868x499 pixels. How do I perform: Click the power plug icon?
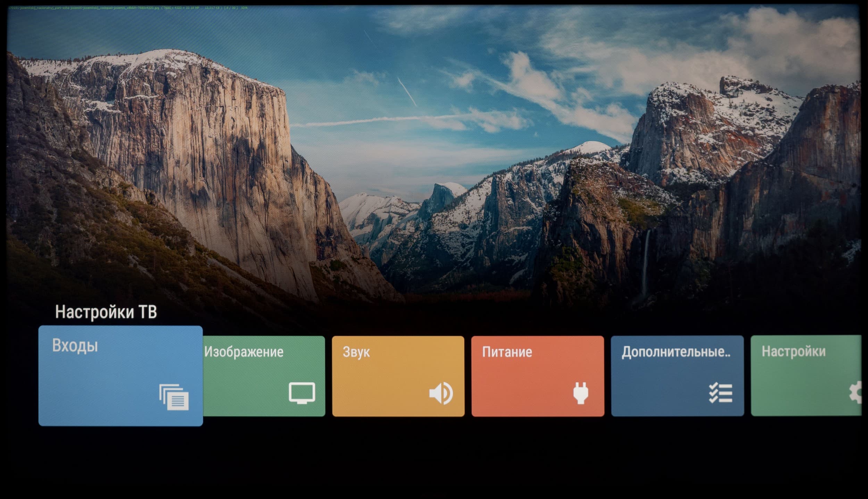(581, 393)
